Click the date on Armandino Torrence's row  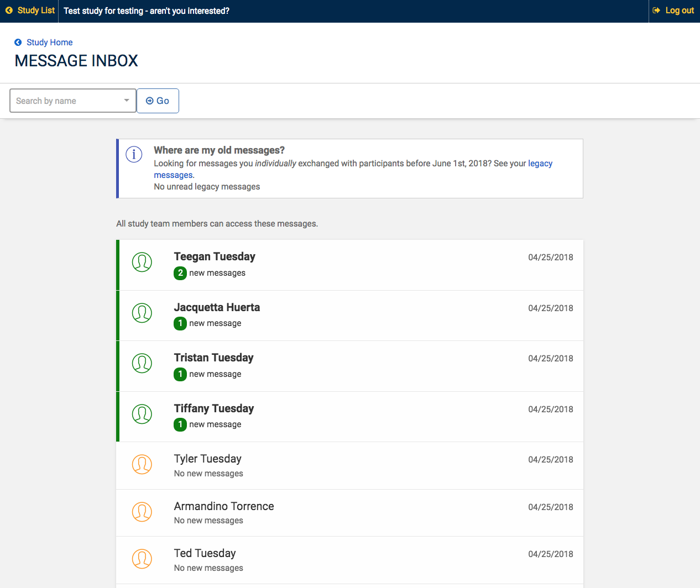click(x=551, y=507)
